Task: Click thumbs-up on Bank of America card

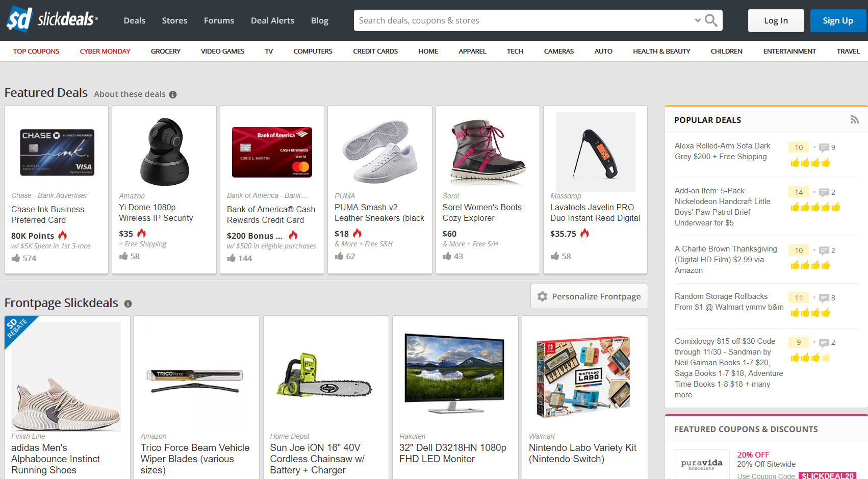Action: (232, 258)
